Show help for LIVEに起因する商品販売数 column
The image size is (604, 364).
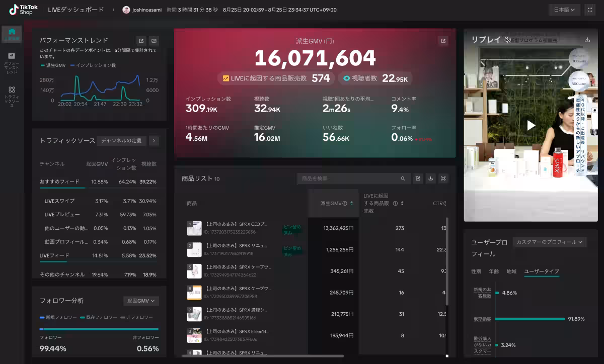tap(395, 204)
